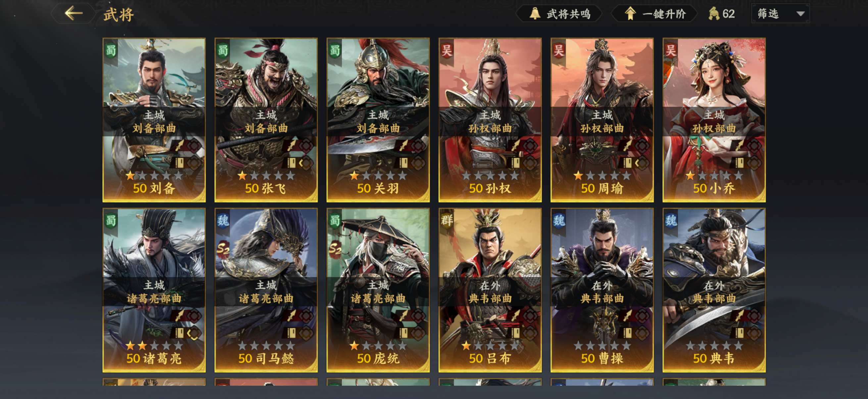Viewport: 868px width, 399px height.
Task: Click the book skill slot on 张飞 card
Action: [291, 163]
